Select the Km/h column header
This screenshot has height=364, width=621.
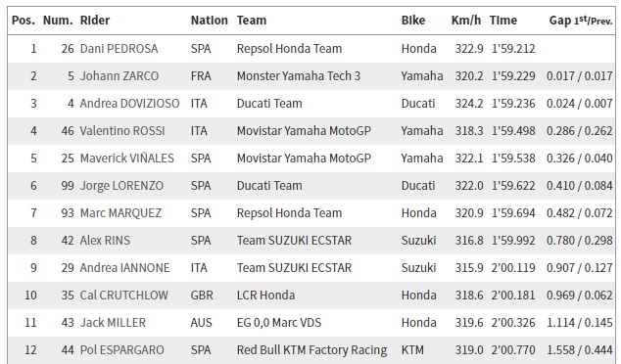click(466, 21)
